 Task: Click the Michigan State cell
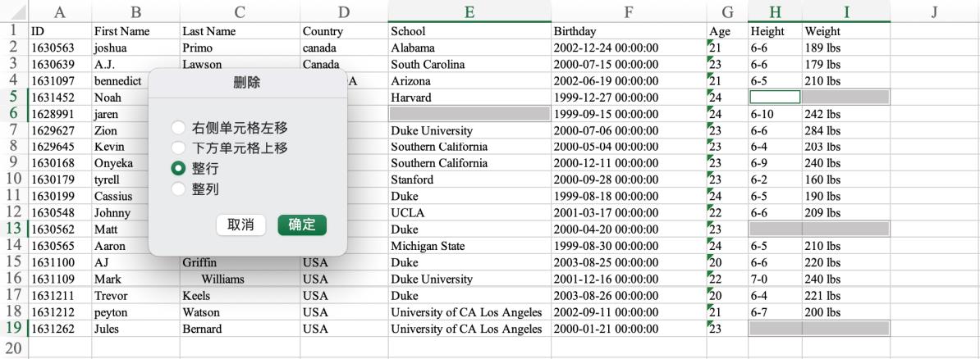point(469,246)
